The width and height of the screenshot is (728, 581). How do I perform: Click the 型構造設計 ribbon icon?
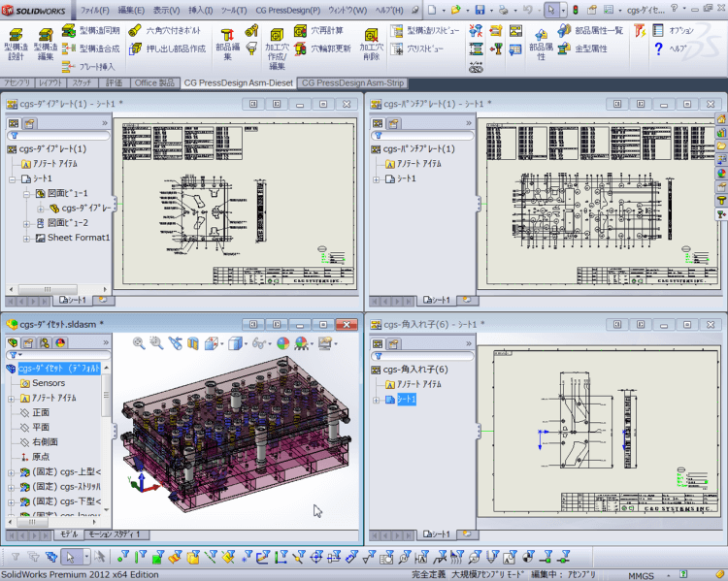coord(16,44)
